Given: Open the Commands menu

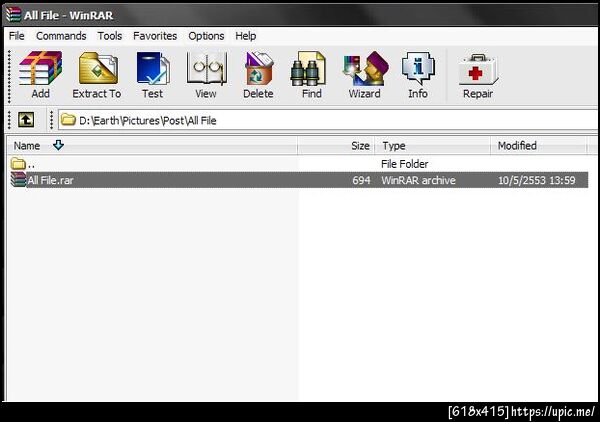Looking at the screenshot, I should pos(61,36).
